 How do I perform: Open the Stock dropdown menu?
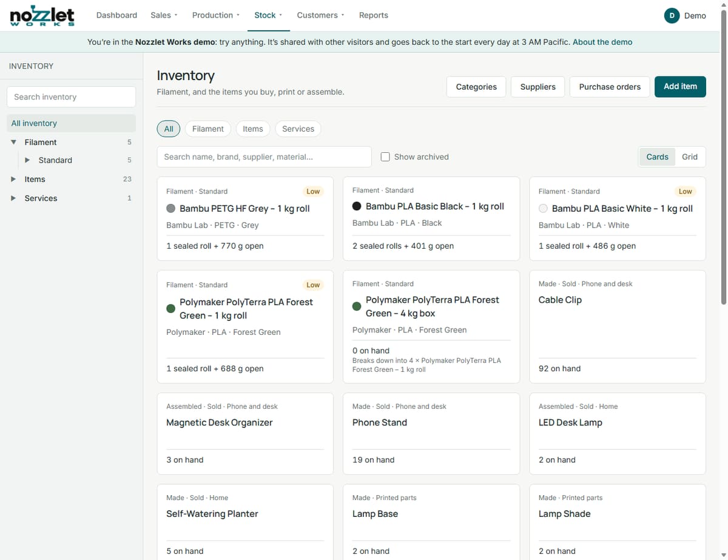pyautogui.click(x=268, y=15)
